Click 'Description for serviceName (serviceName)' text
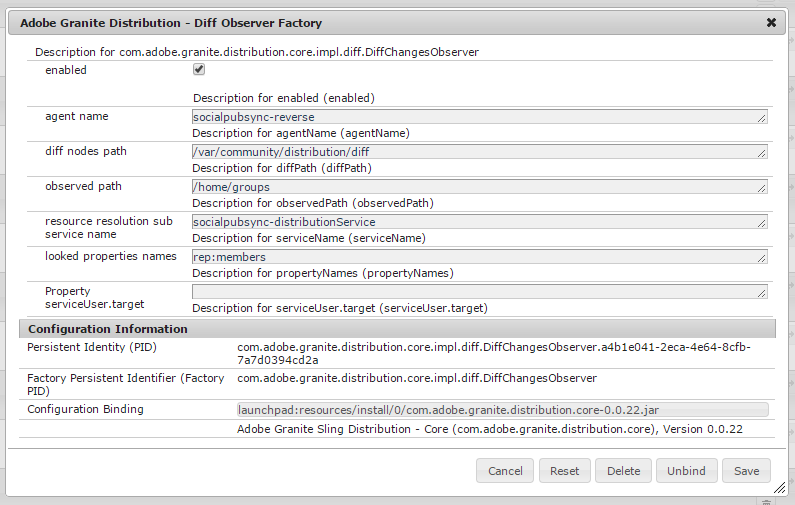The width and height of the screenshot is (795, 505). pyautogui.click(x=309, y=238)
